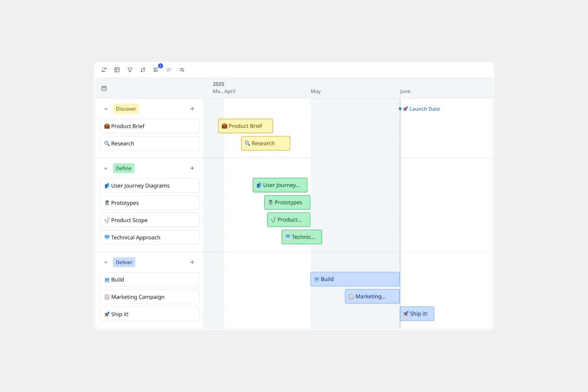Collapse the Deliver group chevron
Screen dimensions: 588x392
(x=106, y=263)
